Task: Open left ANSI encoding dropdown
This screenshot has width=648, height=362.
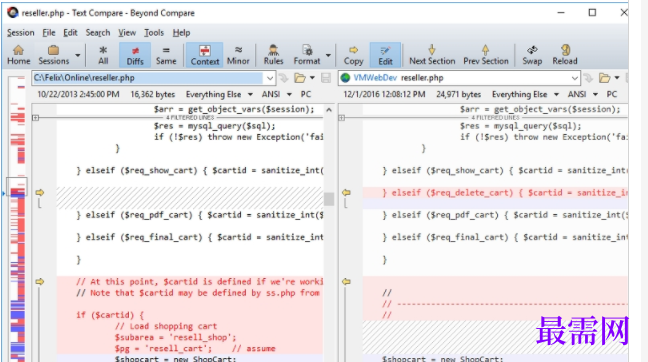Action: click(x=276, y=95)
